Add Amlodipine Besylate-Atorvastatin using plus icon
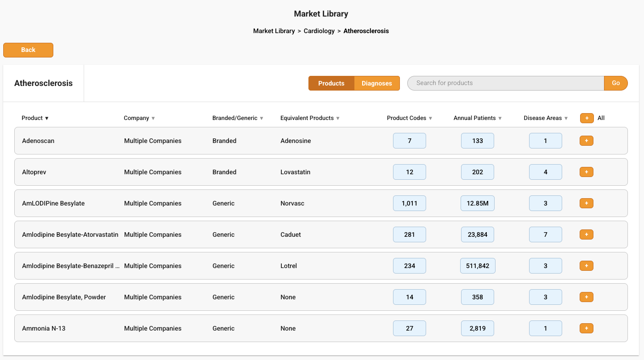The height and width of the screenshot is (360, 644). (x=587, y=234)
